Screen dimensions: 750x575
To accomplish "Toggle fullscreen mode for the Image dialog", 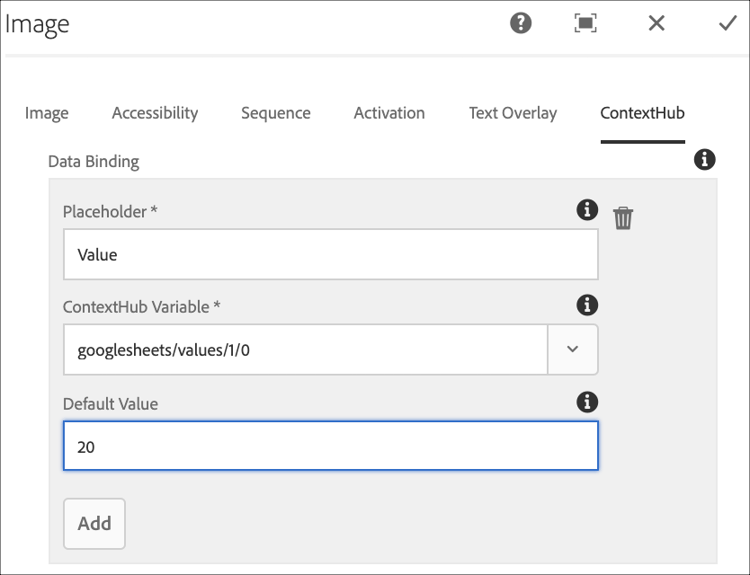I will tap(586, 23).
